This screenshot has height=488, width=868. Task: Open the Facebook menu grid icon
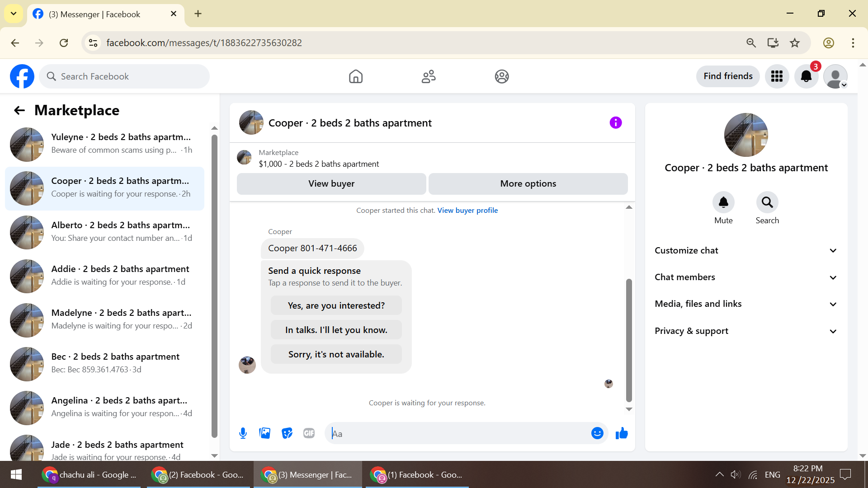(x=777, y=76)
